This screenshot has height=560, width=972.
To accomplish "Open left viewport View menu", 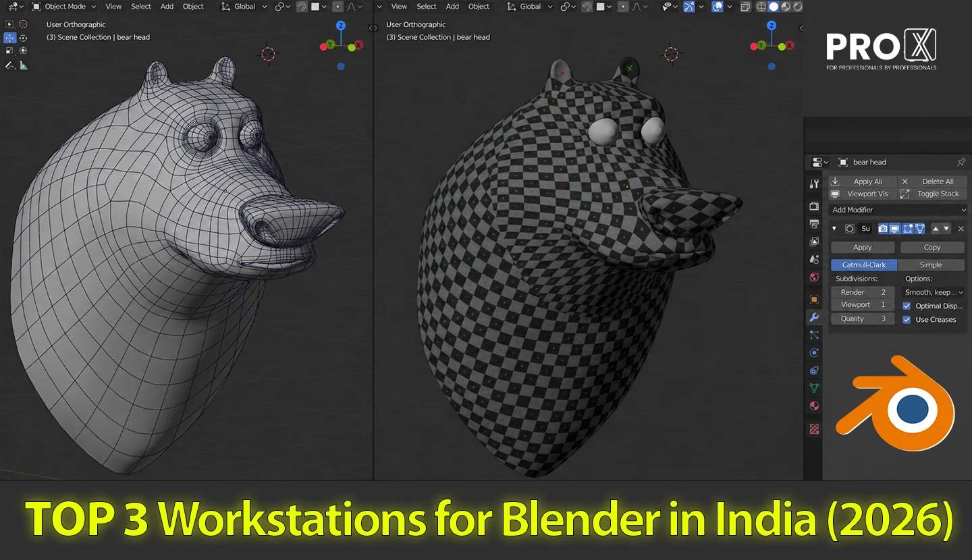I will tap(113, 7).
